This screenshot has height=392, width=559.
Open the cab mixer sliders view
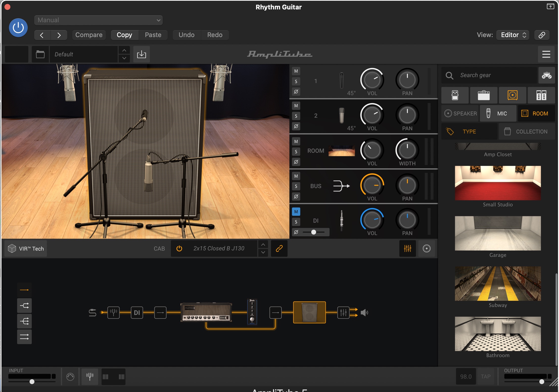click(408, 249)
